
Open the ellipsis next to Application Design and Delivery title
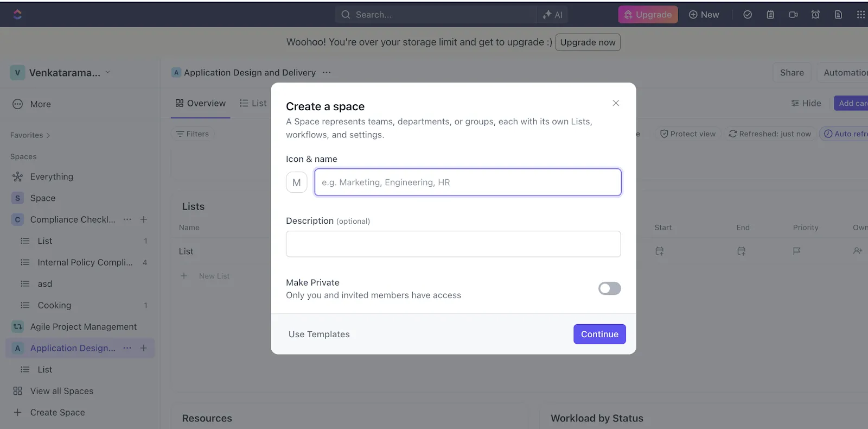coord(327,73)
